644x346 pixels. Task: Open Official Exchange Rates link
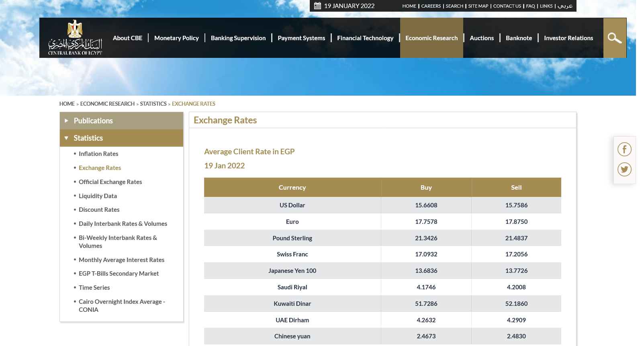[110, 182]
